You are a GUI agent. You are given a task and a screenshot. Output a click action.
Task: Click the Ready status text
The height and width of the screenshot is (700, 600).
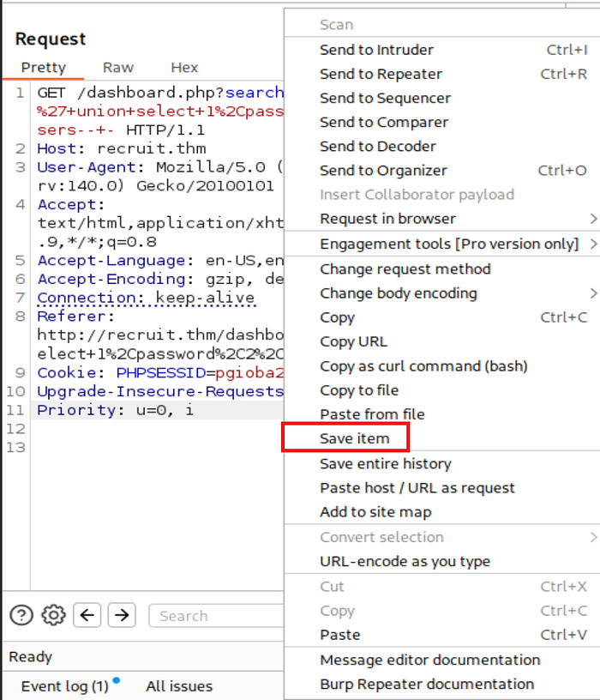click(30, 656)
